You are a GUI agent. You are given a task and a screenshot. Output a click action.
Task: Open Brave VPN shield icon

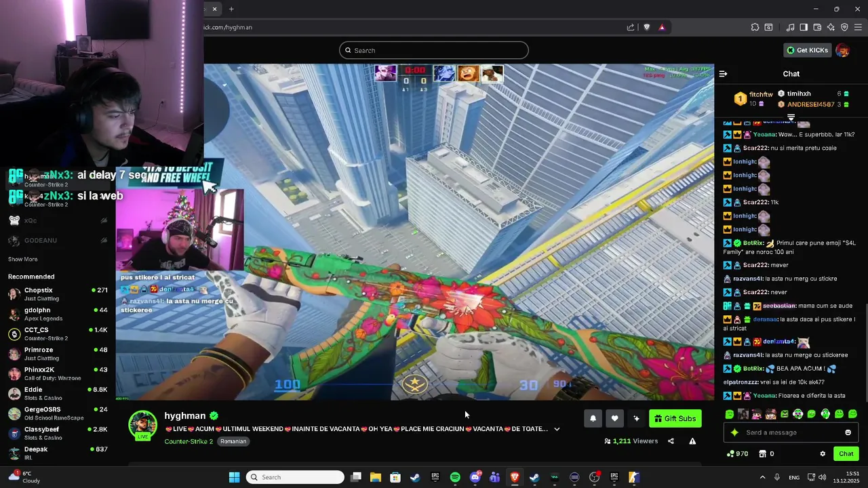click(844, 27)
